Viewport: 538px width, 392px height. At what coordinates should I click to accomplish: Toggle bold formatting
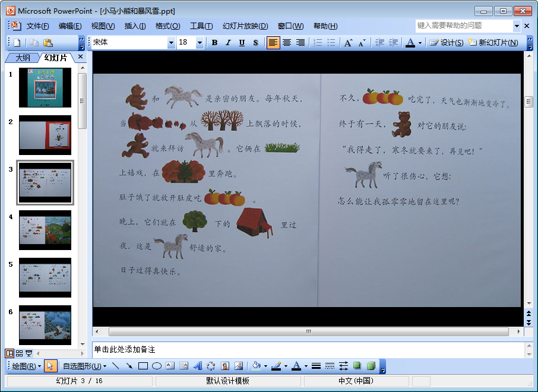pos(214,43)
